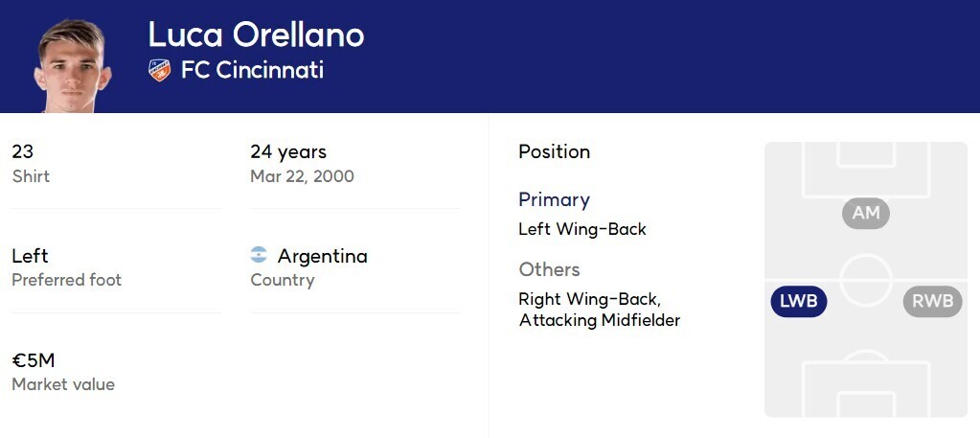Click the Mar 22, 2000 birth date
This screenshot has height=438, width=980.
[x=302, y=176]
